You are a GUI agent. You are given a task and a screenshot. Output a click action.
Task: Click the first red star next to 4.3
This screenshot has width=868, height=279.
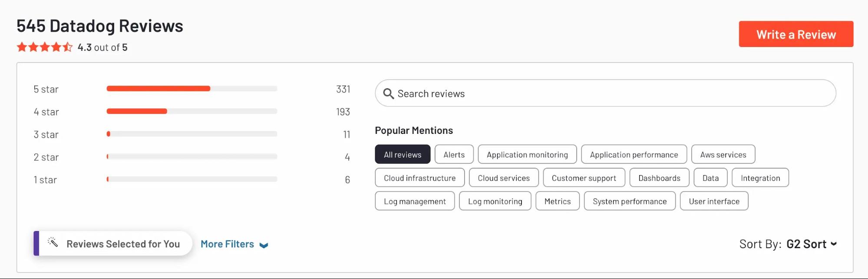tap(22, 46)
